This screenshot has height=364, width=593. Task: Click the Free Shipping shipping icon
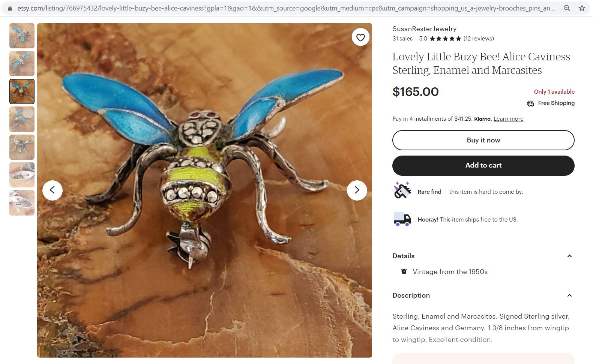(530, 103)
